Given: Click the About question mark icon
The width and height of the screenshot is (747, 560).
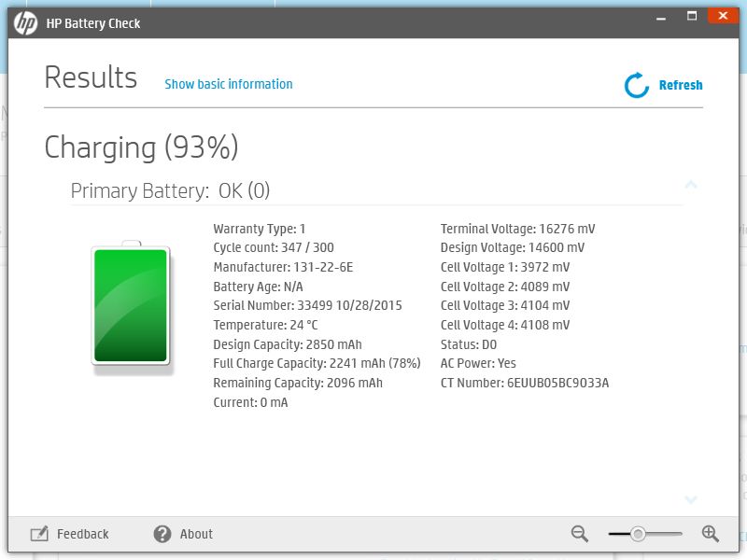Looking at the screenshot, I should click(x=162, y=534).
